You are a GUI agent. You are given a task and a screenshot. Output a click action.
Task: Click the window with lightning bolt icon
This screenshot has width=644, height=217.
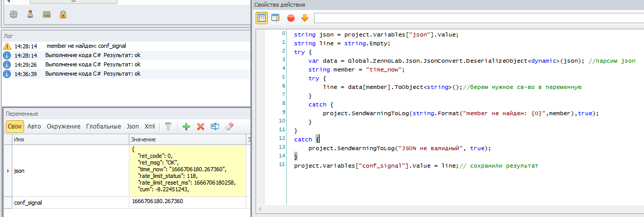click(276, 18)
